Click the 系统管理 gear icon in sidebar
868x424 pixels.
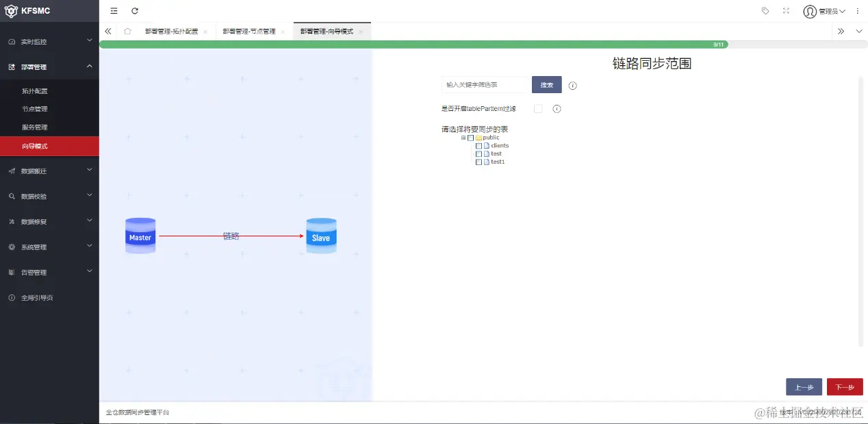click(x=12, y=247)
